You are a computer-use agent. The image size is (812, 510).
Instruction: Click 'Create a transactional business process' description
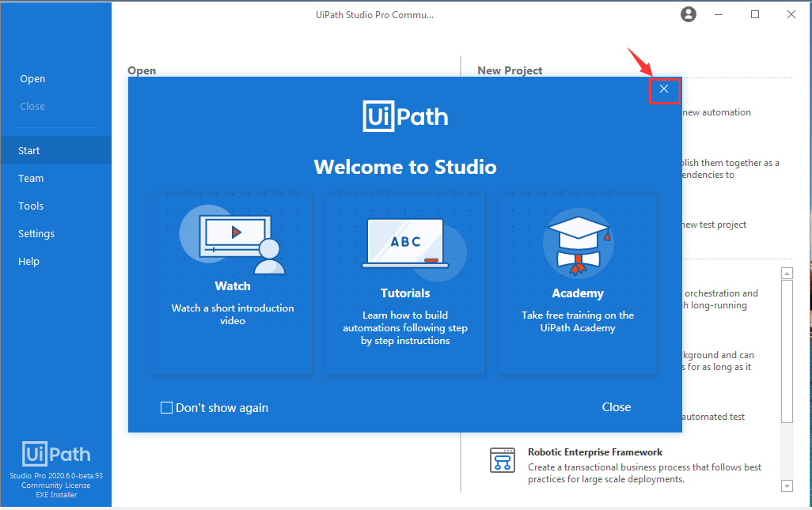pyautogui.click(x=645, y=474)
